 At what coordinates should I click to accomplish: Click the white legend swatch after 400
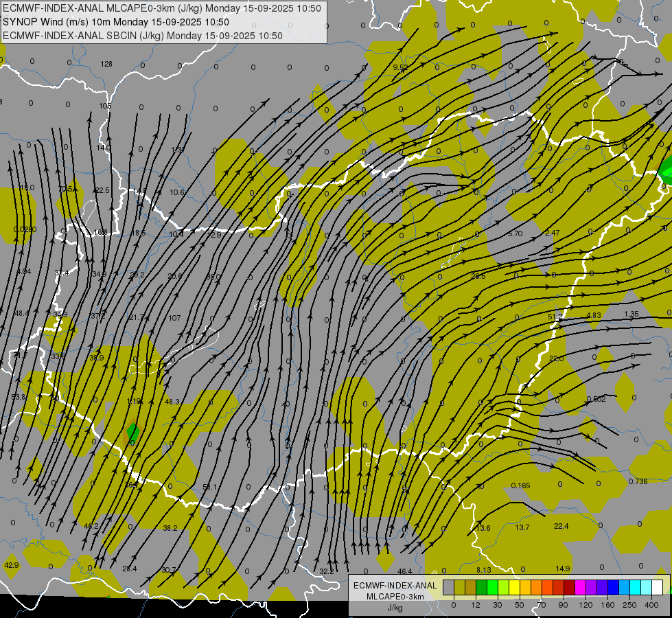tap(658, 587)
